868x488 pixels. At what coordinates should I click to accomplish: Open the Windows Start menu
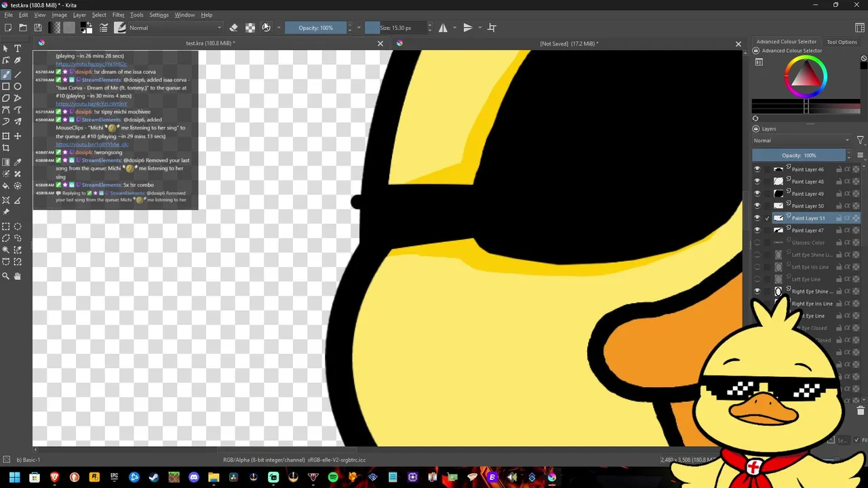click(x=14, y=478)
